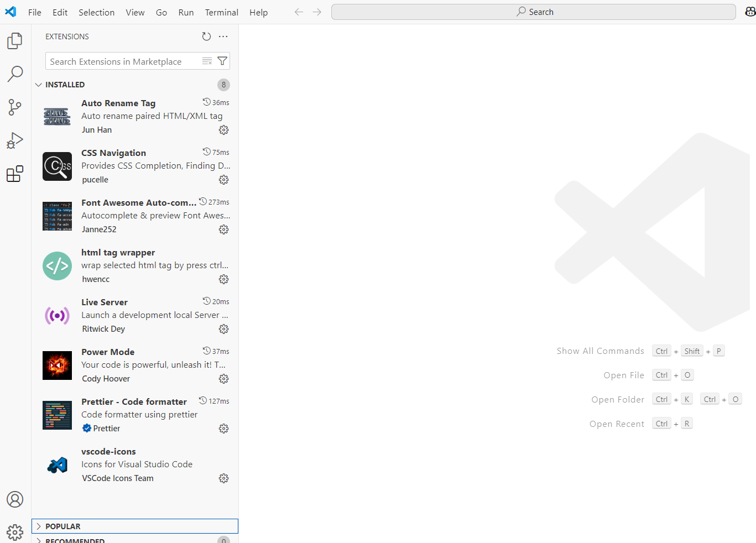This screenshot has height=543, width=756.
Task: Clear extensions search results
Action: 207,61
